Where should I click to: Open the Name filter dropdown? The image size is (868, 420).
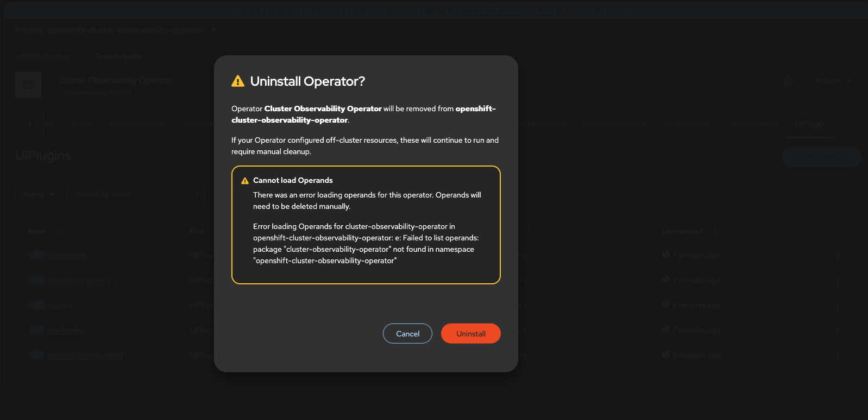[x=39, y=194]
